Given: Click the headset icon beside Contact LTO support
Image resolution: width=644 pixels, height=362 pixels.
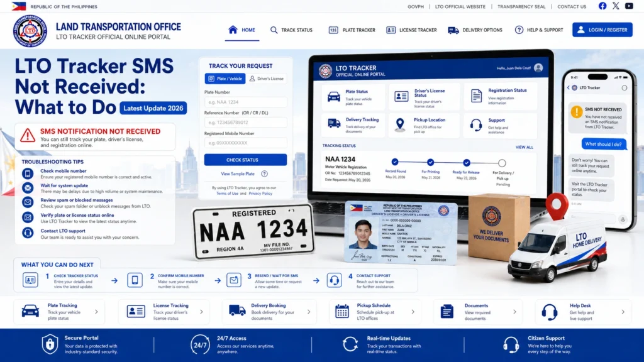Looking at the screenshot, I should point(28,233).
